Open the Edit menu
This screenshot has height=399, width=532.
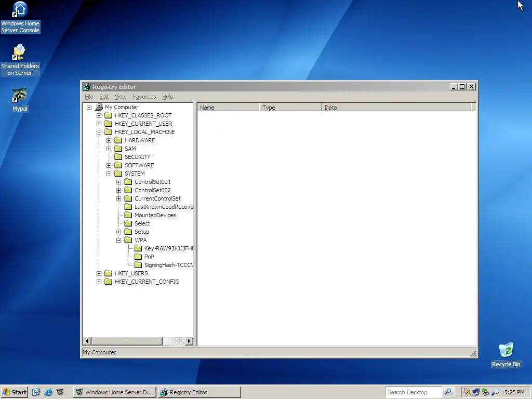tap(104, 97)
